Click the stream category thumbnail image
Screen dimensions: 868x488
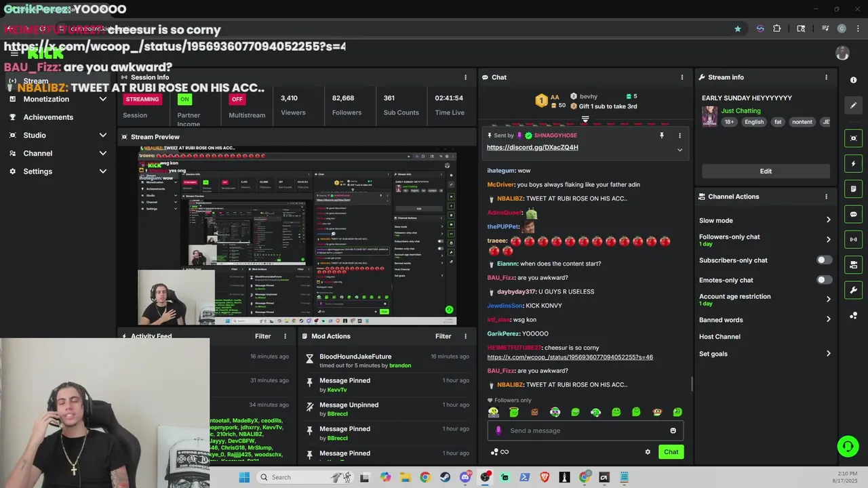click(x=709, y=116)
